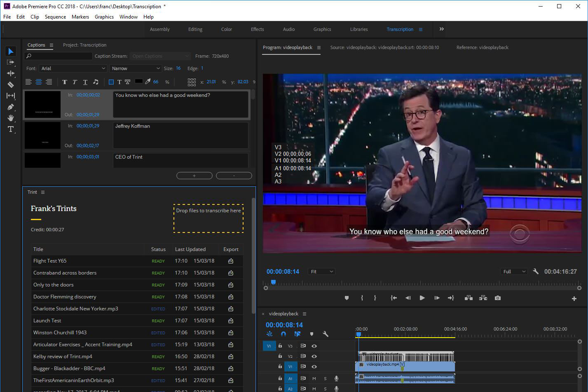Expand workspace overflow chevrons
588x392 pixels.
click(442, 29)
